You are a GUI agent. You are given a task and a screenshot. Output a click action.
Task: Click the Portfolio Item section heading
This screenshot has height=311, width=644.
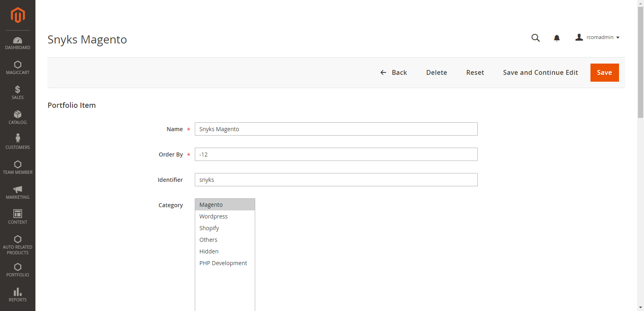tap(72, 105)
